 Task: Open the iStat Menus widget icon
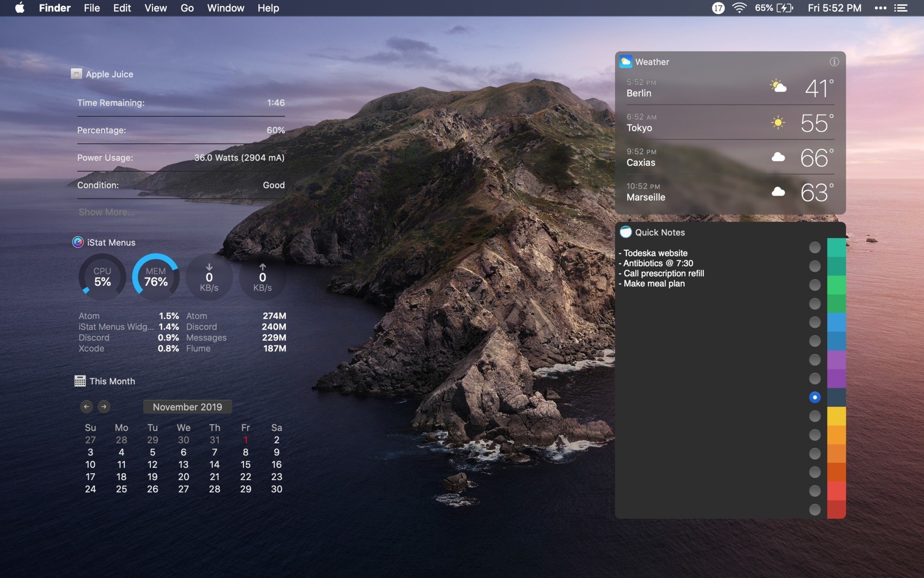78,242
